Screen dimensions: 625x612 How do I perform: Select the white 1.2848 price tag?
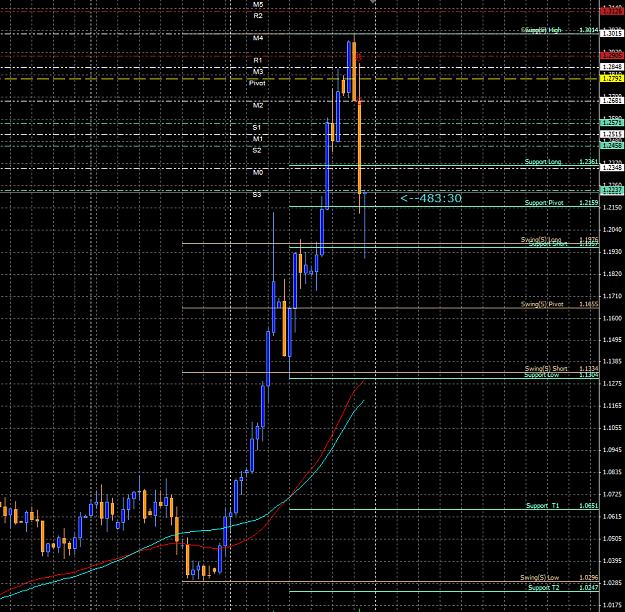(612, 67)
